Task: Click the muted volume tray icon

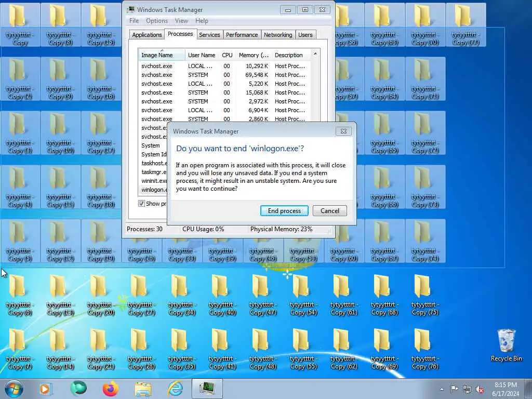Action: 480,390
